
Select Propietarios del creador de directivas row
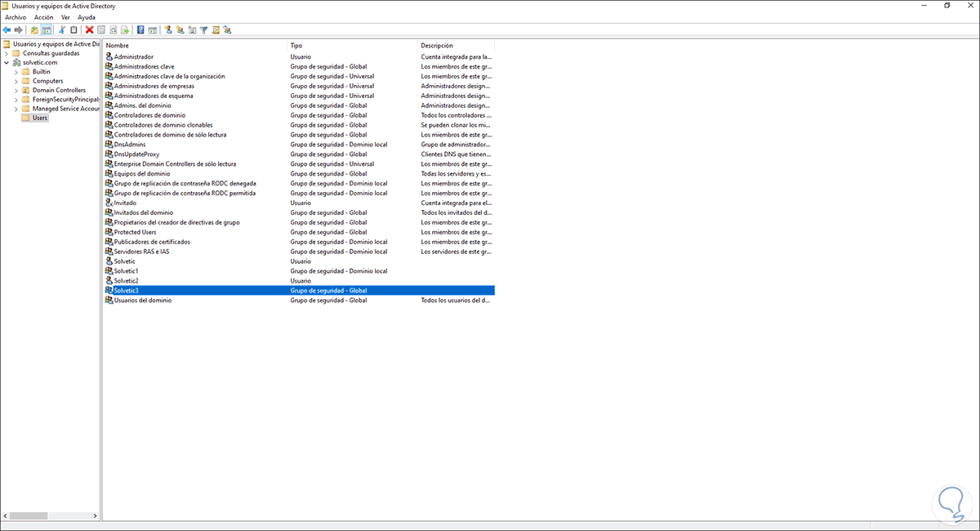[299, 222]
